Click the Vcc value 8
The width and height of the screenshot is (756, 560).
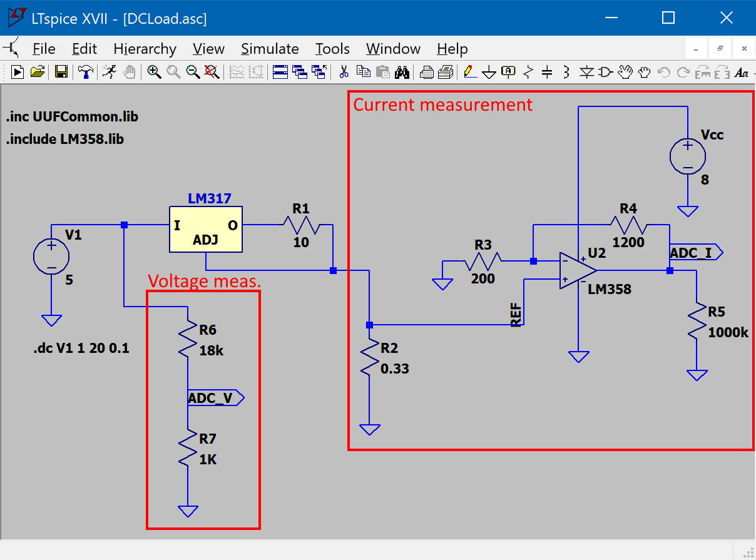point(705,180)
